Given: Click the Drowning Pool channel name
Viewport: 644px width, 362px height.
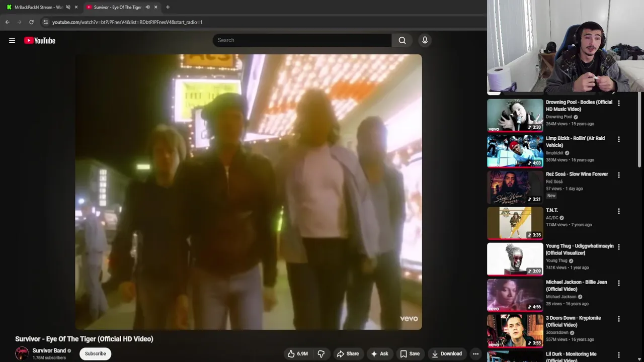Looking at the screenshot, I should [559, 117].
